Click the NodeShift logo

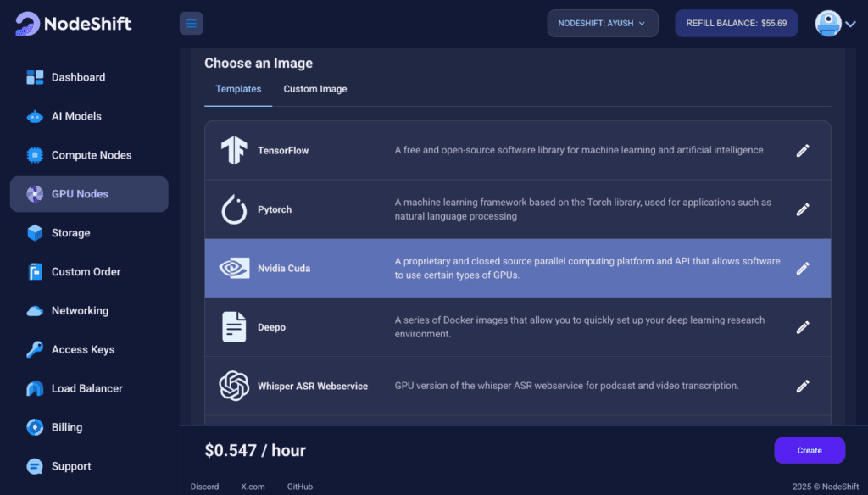pyautogui.click(x=74, y=24)
